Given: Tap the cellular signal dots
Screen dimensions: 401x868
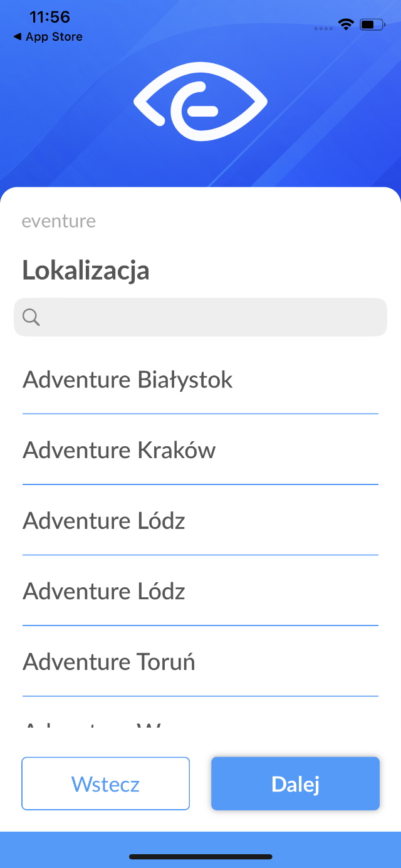Looking at the screenshot, I should 323,28.
